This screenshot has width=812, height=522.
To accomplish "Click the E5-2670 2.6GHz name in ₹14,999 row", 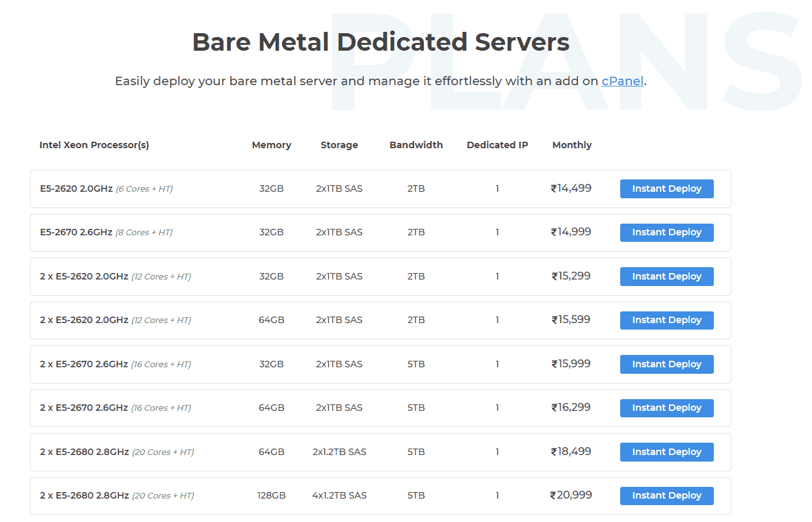I will [x=76, y=232].
